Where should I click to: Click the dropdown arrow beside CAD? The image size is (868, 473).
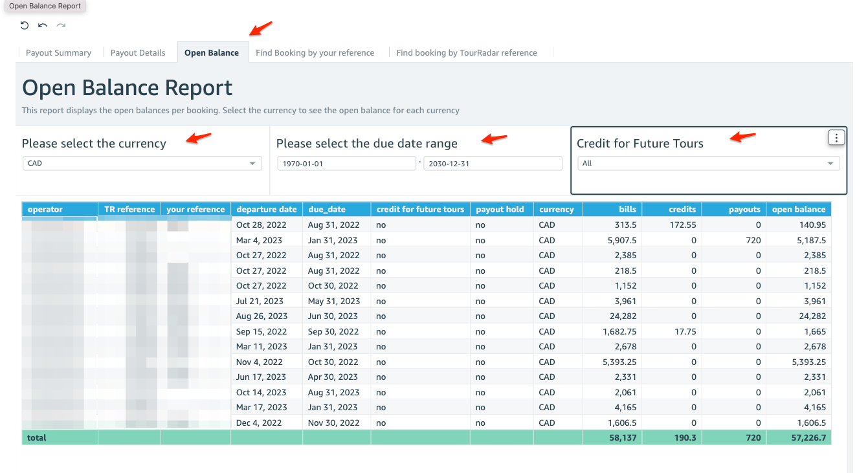[252, 163]
